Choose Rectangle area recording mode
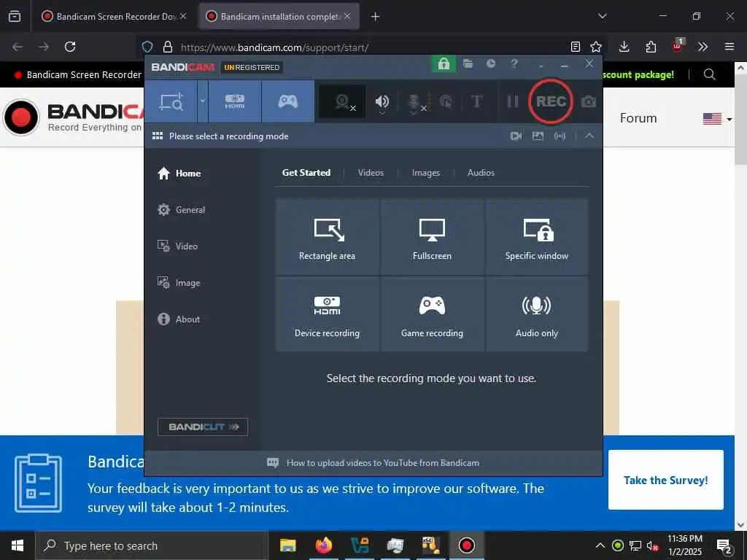Screen dimensions: 747x560 click(328, 237)
